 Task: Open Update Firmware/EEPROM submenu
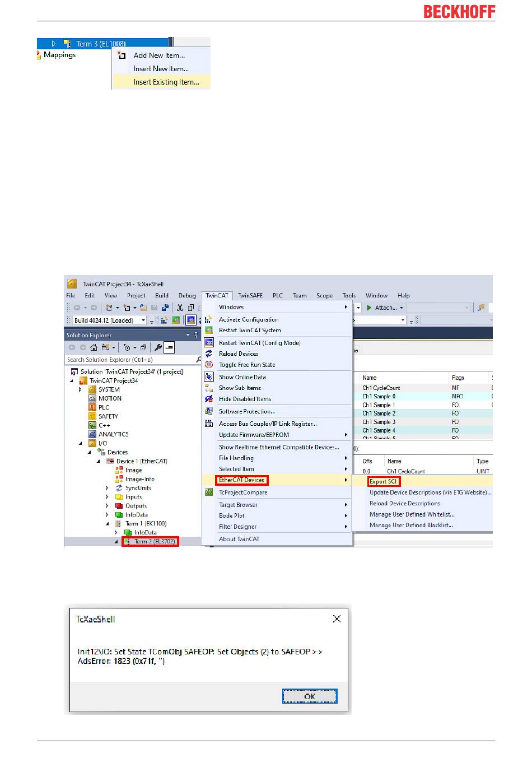click(x=277, y=435)
